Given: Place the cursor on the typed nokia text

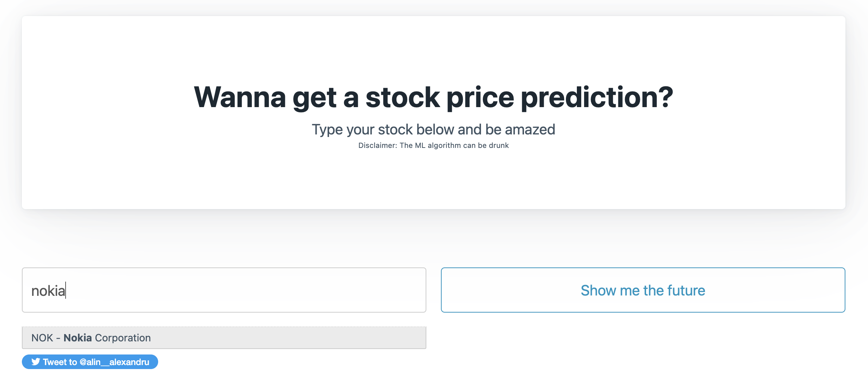Looking at the screenshot, I should (48, 291).
